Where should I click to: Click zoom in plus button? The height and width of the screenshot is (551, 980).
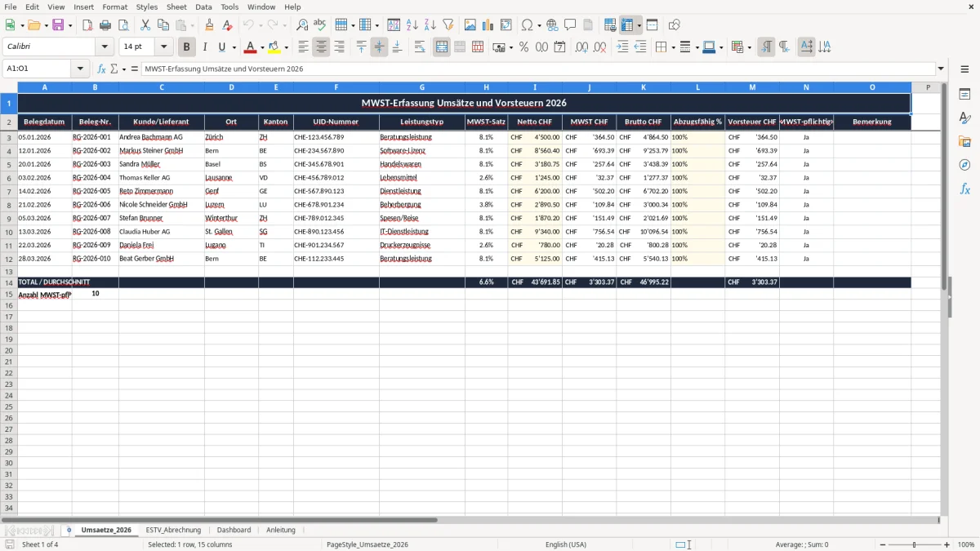click(x=947, y=544)
